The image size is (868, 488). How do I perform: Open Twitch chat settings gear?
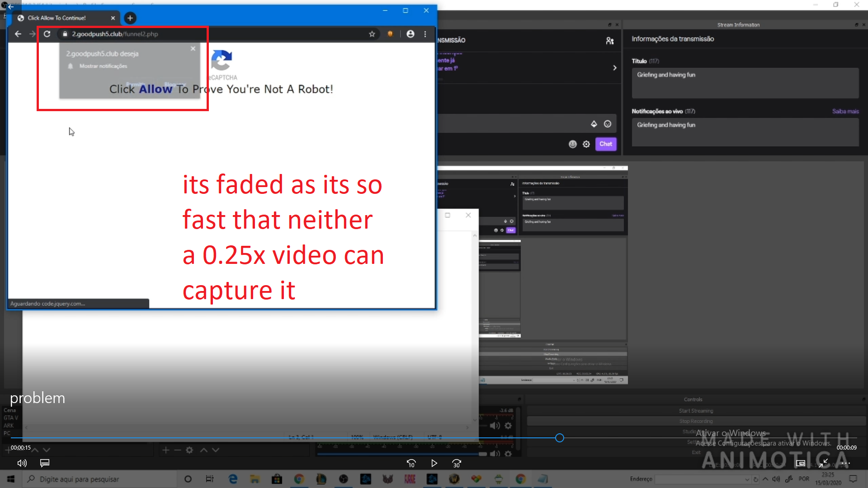click(586, 144)
